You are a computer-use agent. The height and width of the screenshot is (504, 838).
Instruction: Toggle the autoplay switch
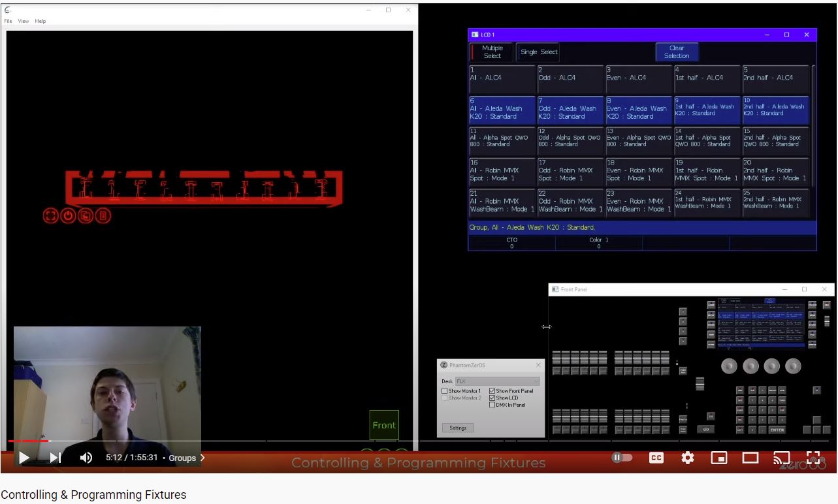(x=622, y=458)
